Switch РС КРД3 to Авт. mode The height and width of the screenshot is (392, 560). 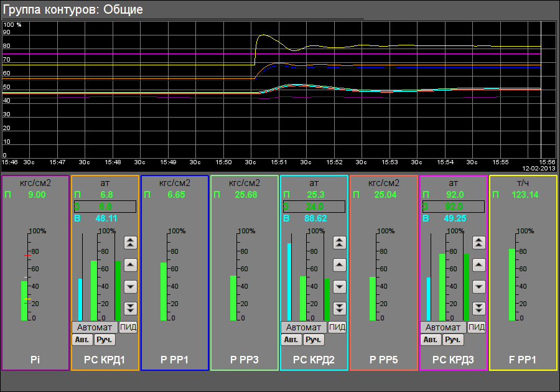pos(431,340)
